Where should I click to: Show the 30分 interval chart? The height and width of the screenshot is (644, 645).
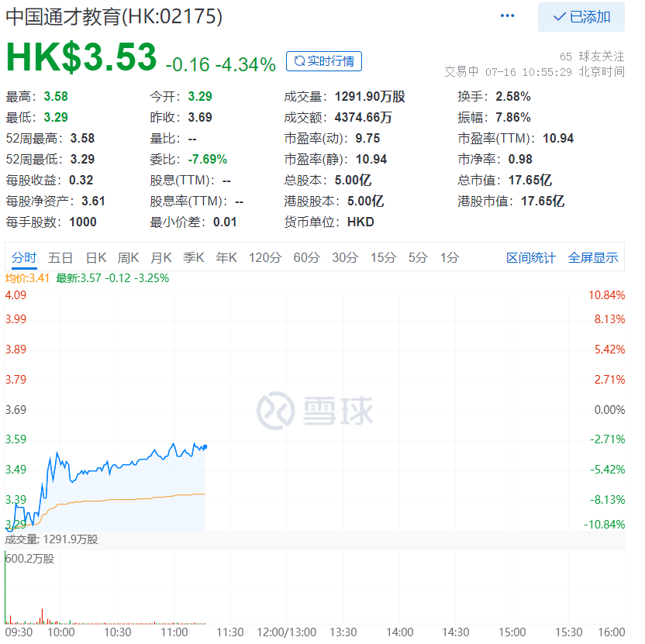[x=345, y=258]
